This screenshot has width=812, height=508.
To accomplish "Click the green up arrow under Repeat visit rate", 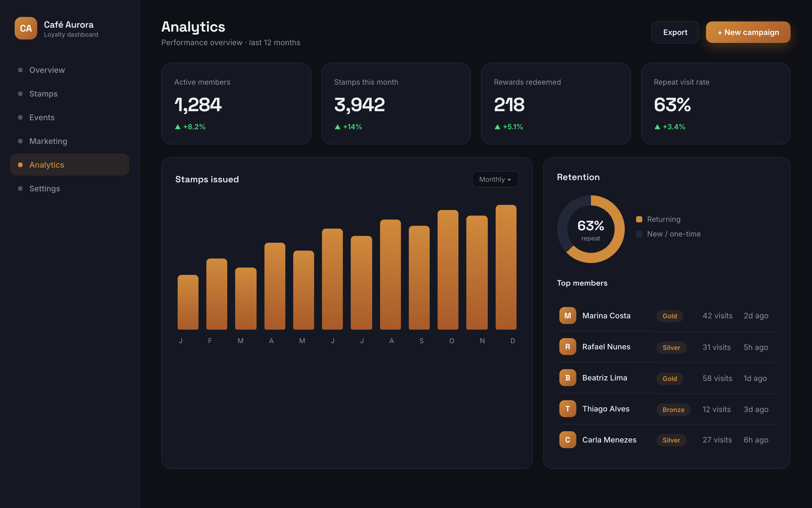I will click(657, 127).
